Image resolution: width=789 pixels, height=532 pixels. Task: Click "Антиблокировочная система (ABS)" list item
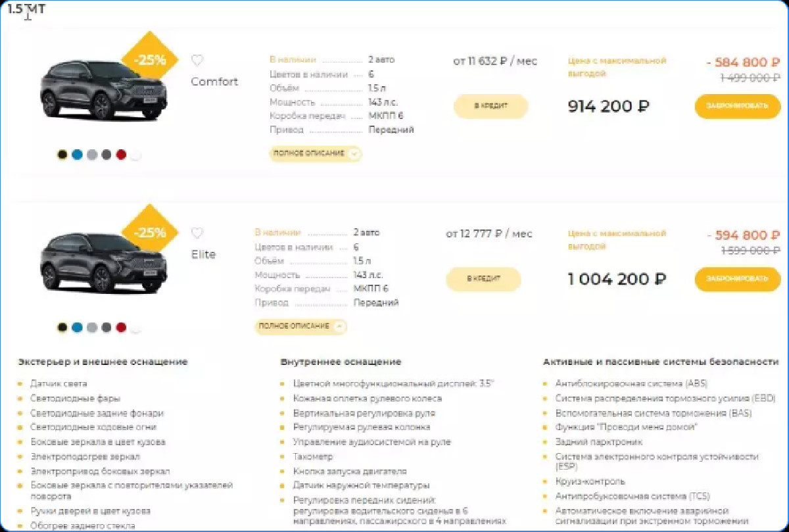(631, 383)
